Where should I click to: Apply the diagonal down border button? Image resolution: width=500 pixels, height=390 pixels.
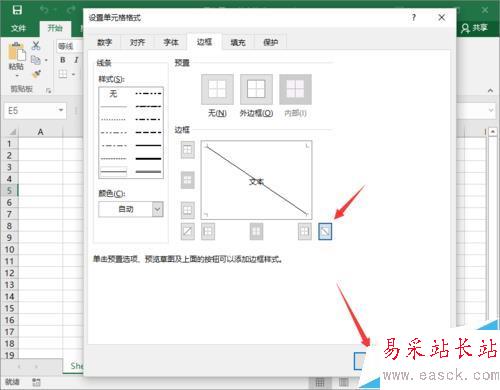[x=325, y=231]
